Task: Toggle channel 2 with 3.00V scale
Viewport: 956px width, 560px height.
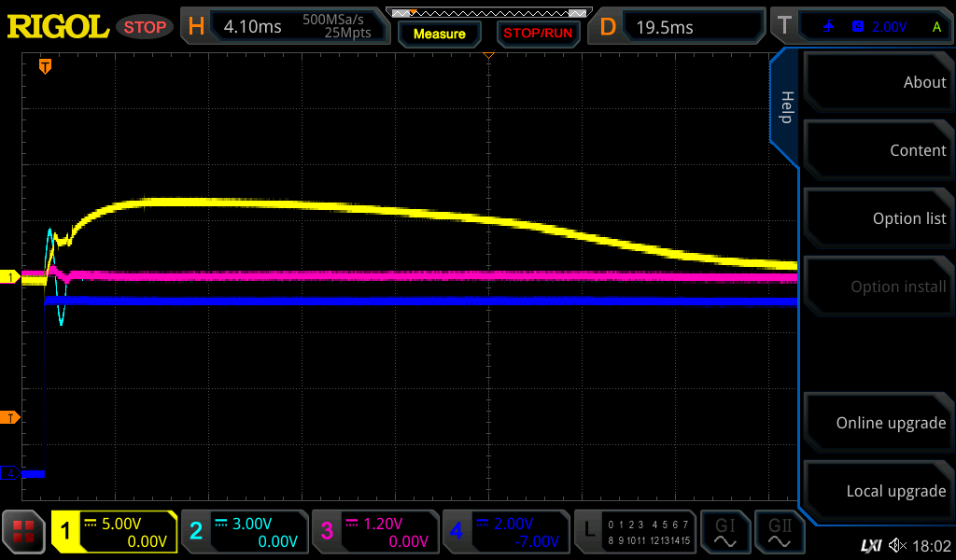Action: pos(244,532)
